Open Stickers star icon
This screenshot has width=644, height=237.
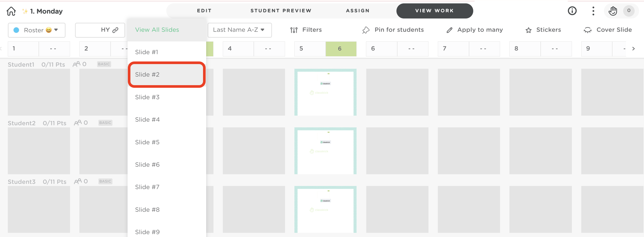point(528,30)
